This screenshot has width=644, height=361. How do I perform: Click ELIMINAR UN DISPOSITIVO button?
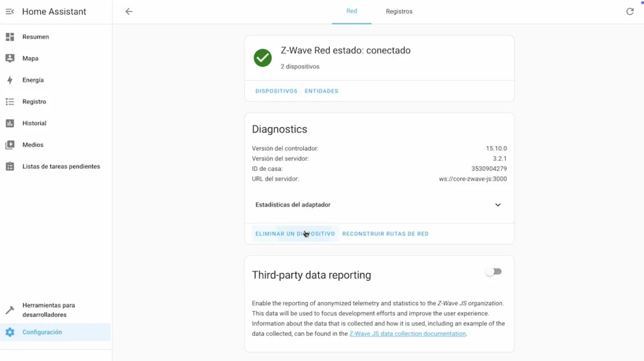pyautogui.click(x=296, y=234)
